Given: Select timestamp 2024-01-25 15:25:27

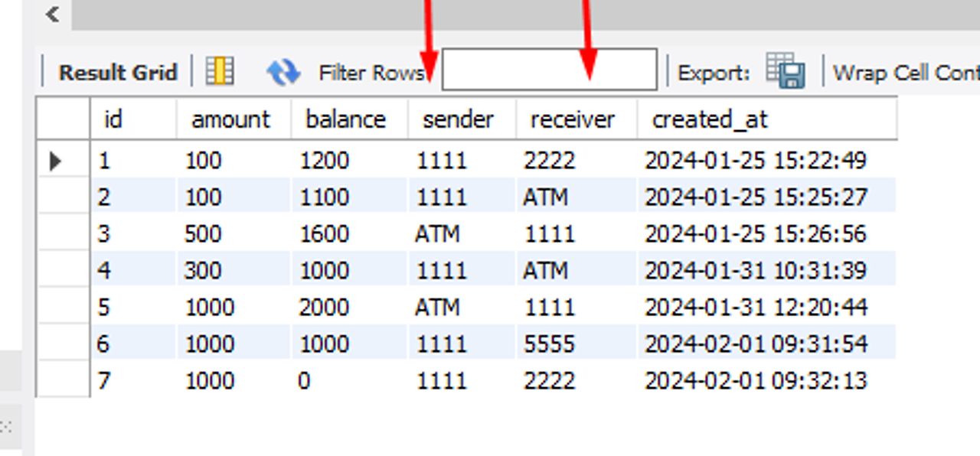Looking at the screenshot, I should coord(766,197).
